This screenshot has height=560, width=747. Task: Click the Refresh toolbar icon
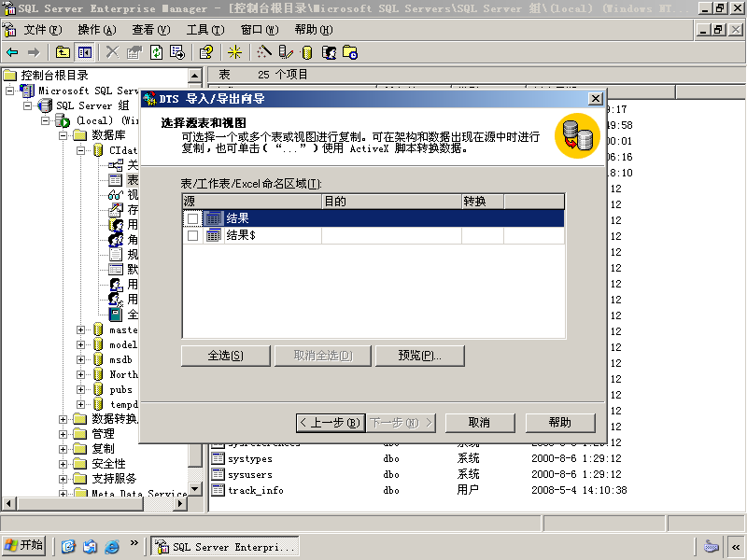[156, 52]
